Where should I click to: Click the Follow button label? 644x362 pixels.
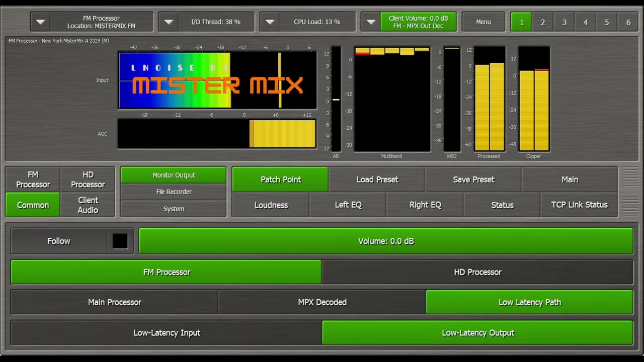(59, 241)
